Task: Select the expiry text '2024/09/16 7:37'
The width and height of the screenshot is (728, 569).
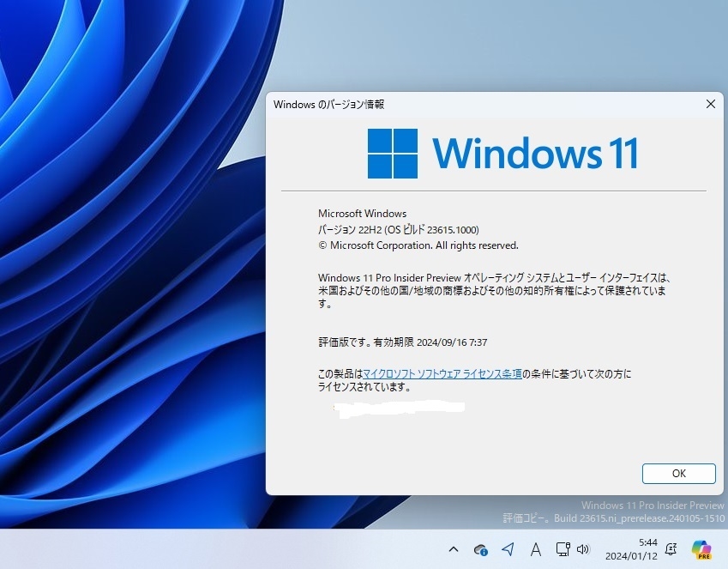Action: [x=452, y=342]
